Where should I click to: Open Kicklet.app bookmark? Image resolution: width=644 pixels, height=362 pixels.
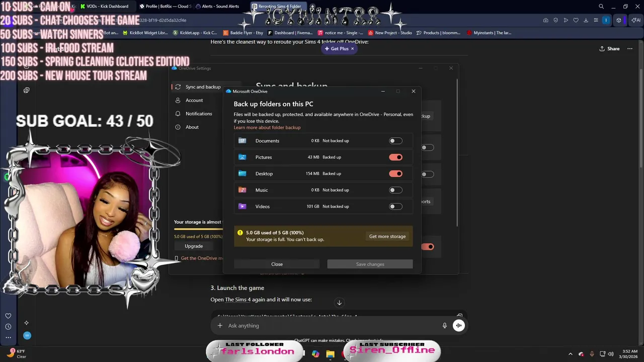pyautogui.click(x=195, y=33)
